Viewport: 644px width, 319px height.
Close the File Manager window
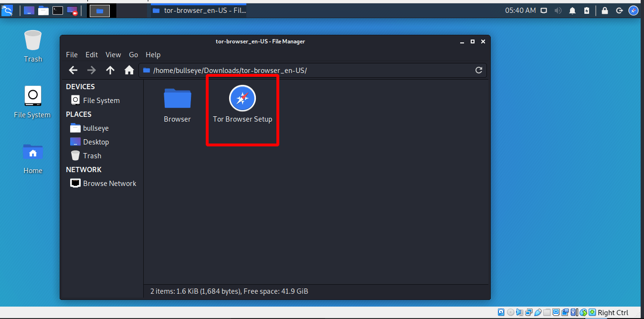tap(483, 41)
